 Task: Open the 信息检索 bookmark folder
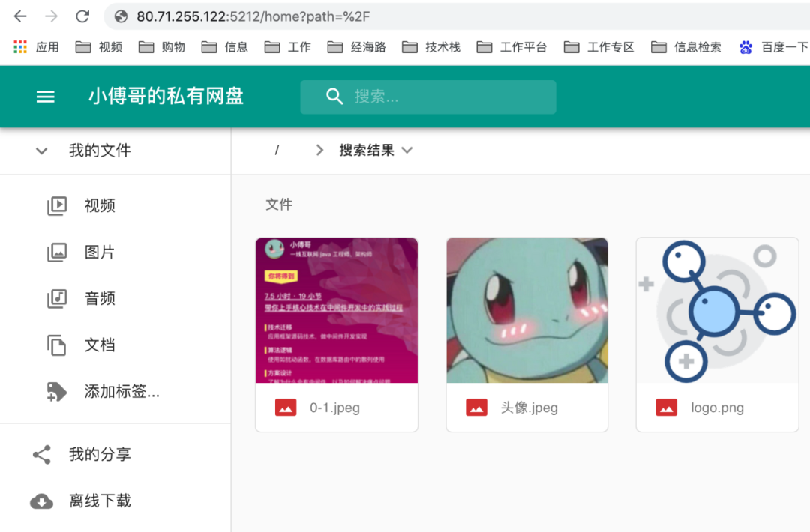click(686, 47)
